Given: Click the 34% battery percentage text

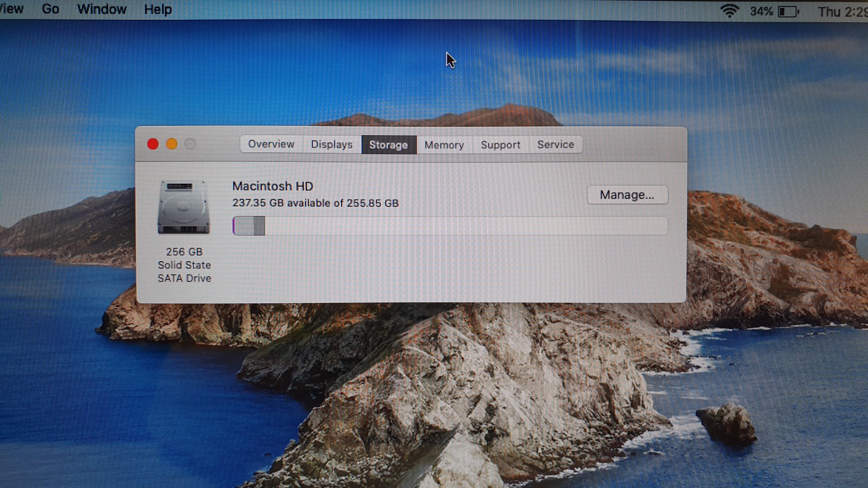Looking at the screenshot, I should (761, 11).
